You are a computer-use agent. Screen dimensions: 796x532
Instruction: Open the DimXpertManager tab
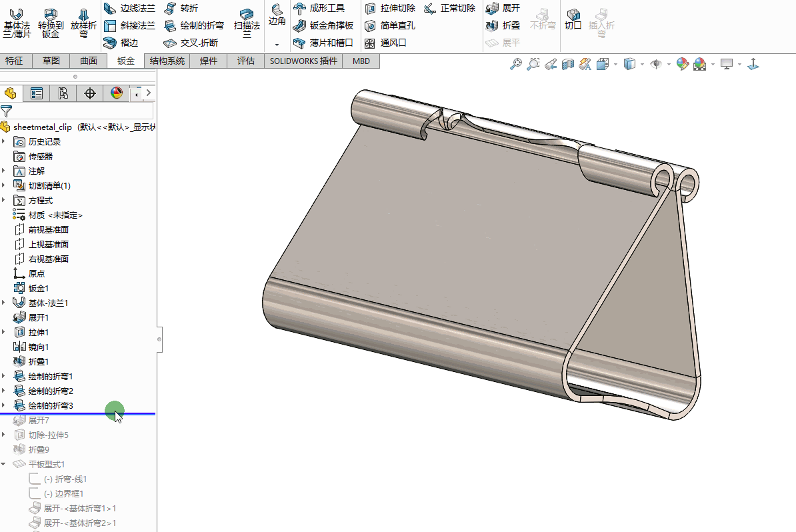click(90, 93)
